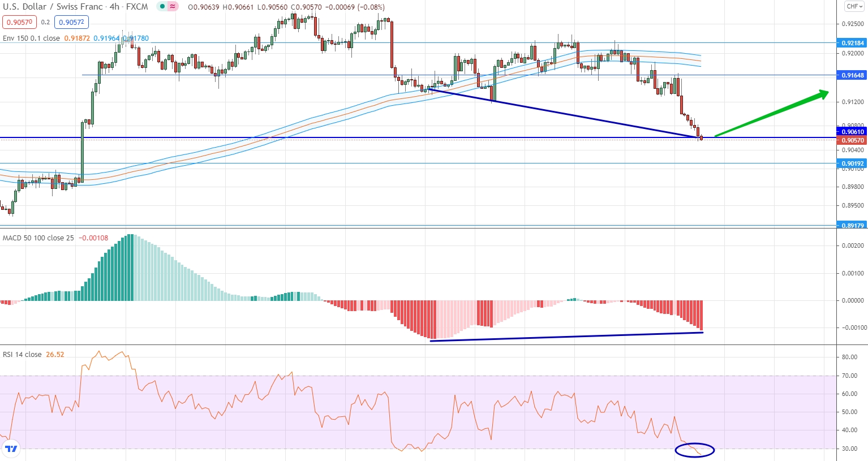
Task: Select the MACD 50 100 close 25 legend
Action: coord(38,238)
